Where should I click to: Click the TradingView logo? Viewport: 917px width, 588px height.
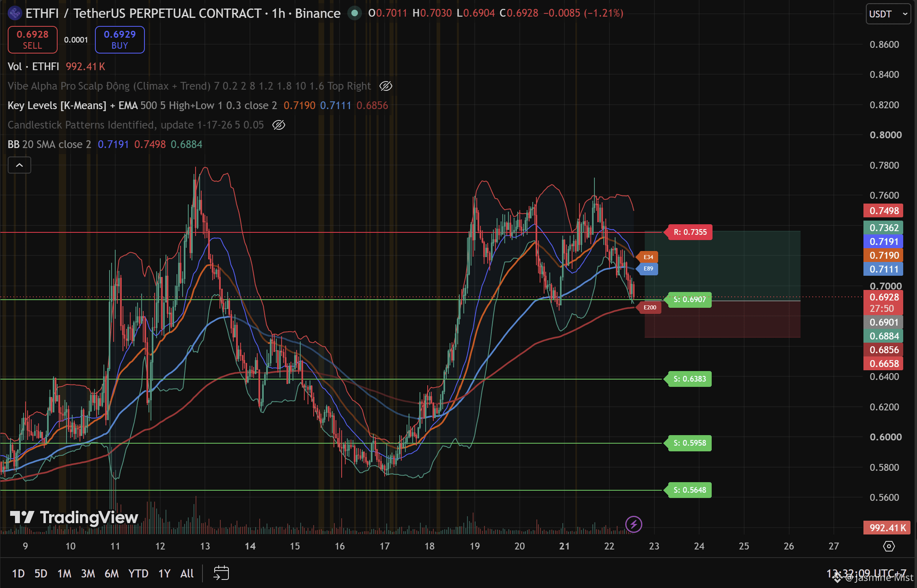74,517
